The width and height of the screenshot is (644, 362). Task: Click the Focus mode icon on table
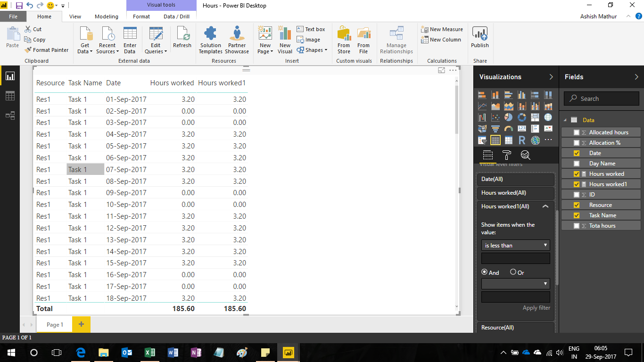point(442,70)
